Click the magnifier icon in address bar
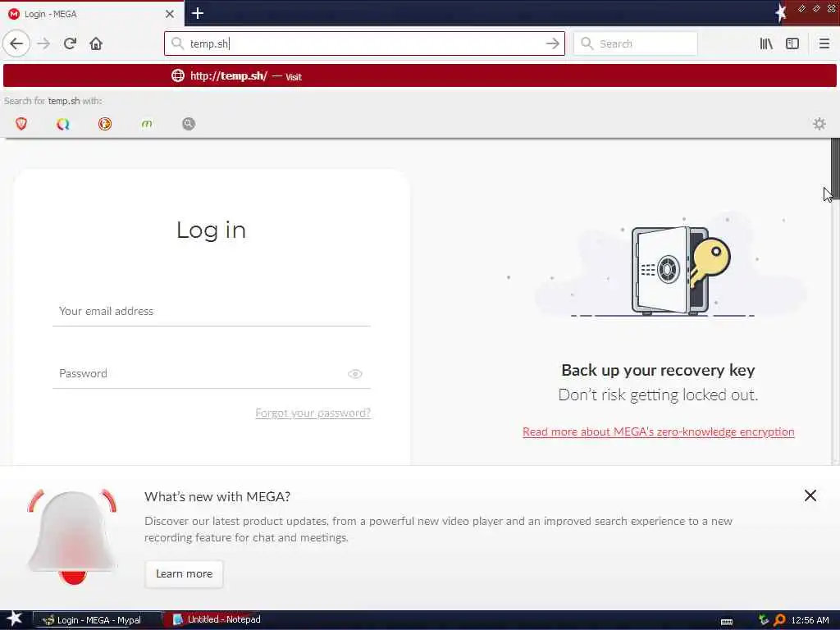Viewport: 840px width, 630px height. [177, 43]
